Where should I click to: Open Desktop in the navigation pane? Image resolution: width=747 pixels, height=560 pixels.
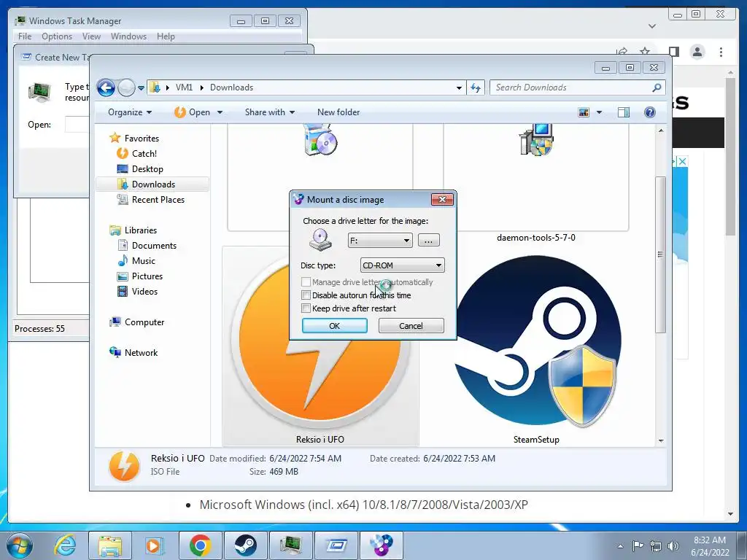point(147,169)
